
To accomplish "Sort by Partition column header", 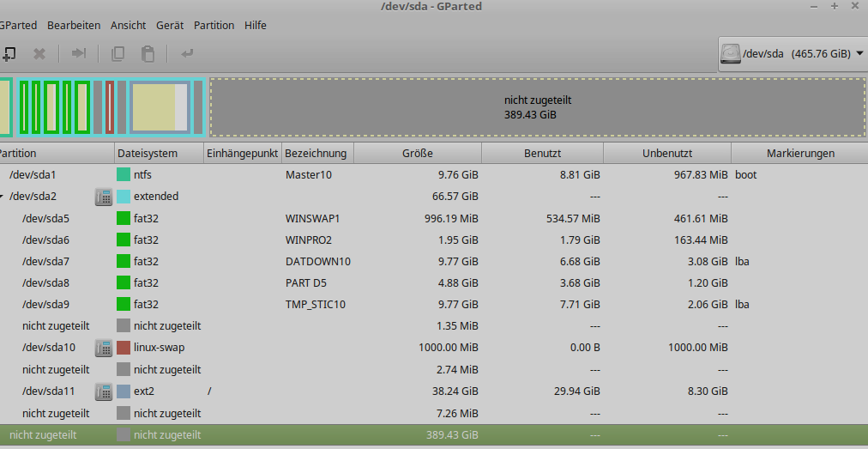I will (x=57, y=153).
